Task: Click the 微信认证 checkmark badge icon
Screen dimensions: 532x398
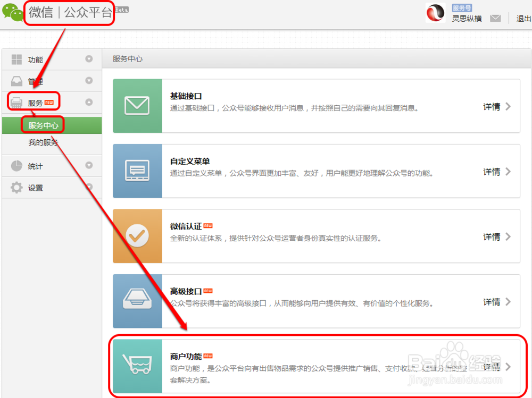Action: [137, 236]
